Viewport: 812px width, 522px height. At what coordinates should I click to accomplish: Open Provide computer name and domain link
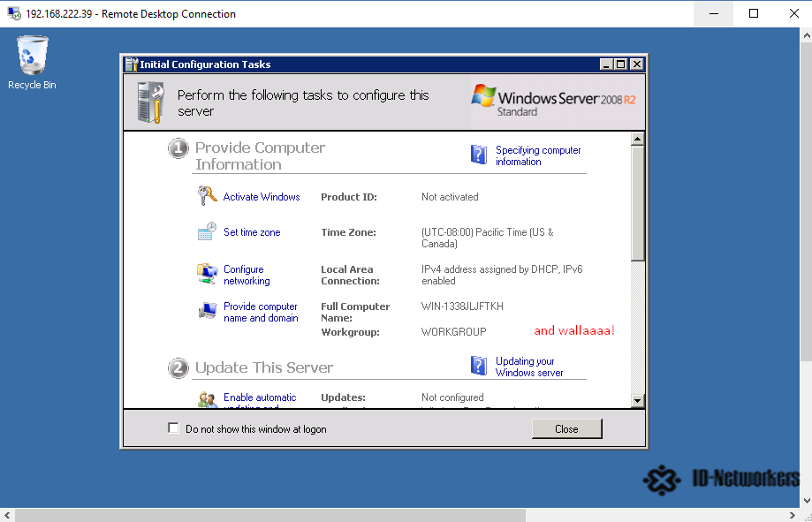pos(261,313)
